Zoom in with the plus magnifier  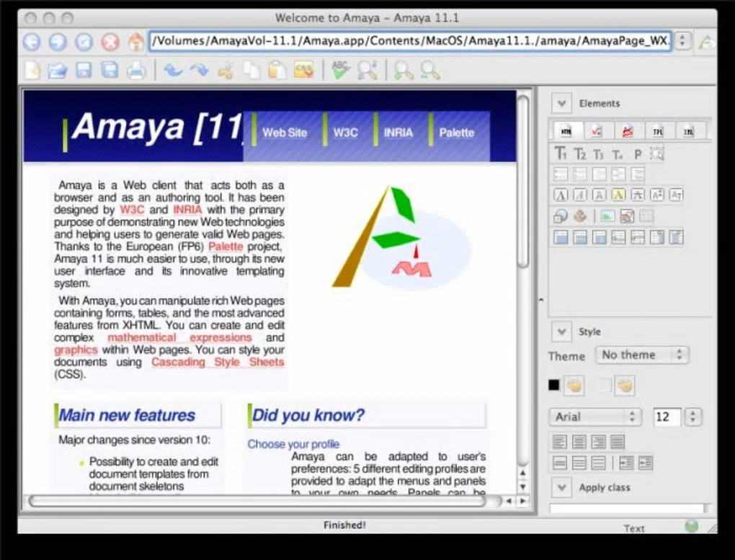[404, 71]
